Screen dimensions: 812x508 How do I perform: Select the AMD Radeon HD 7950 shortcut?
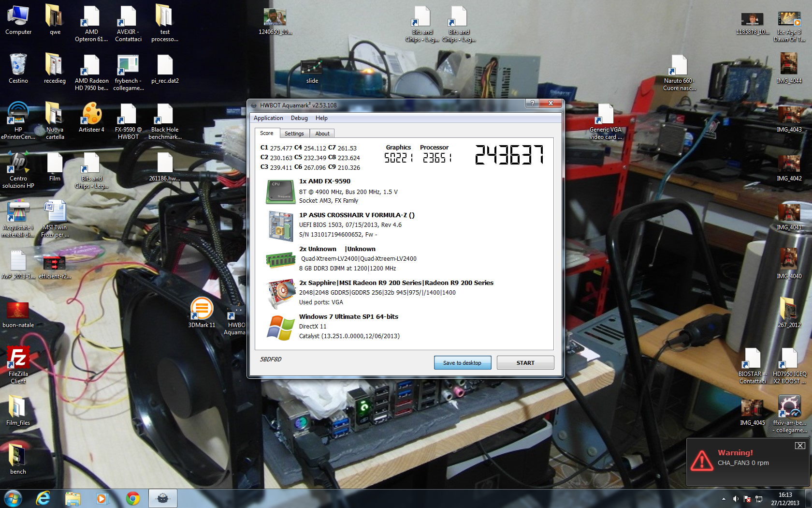(x=91, y=72)
